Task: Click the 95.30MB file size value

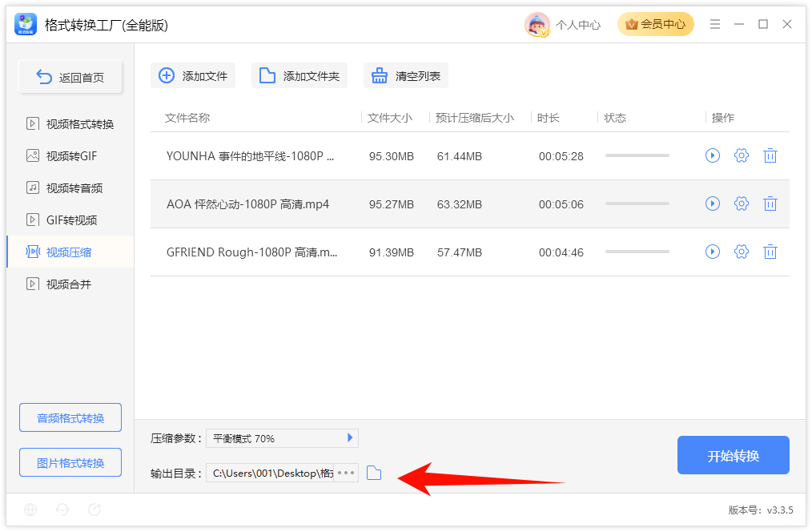Action: point(392,156)
